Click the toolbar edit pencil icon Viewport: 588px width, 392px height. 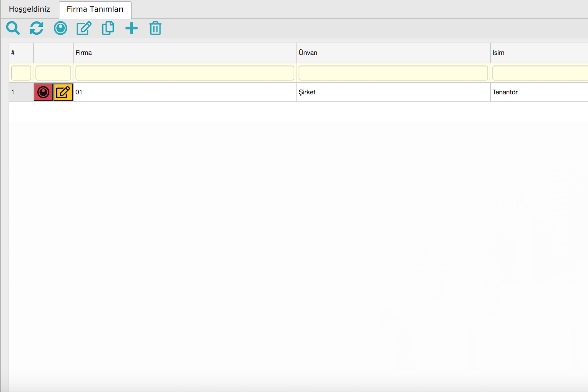84,28
